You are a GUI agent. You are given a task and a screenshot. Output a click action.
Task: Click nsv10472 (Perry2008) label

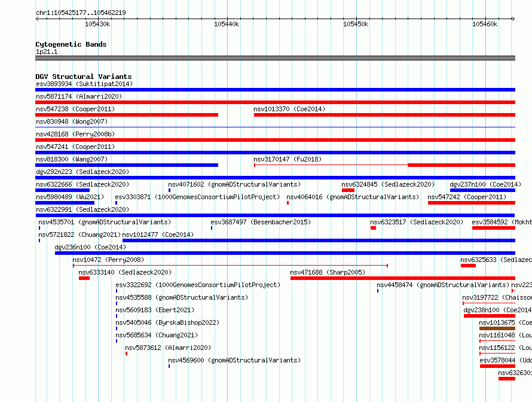pos(108,260)
